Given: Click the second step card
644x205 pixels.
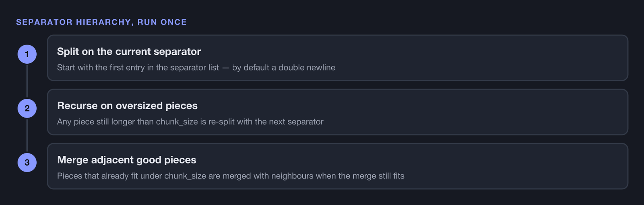Looking at the screenshot, I should [338, 112].
